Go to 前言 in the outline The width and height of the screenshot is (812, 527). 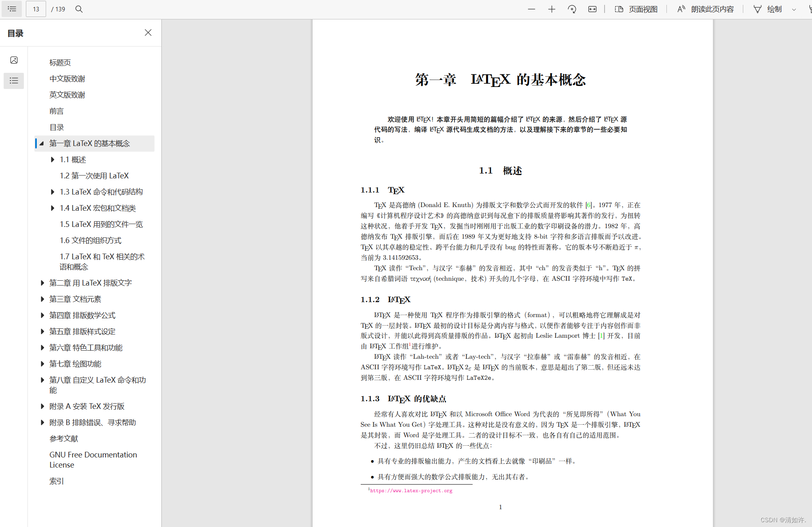click(x=57, y=111)
